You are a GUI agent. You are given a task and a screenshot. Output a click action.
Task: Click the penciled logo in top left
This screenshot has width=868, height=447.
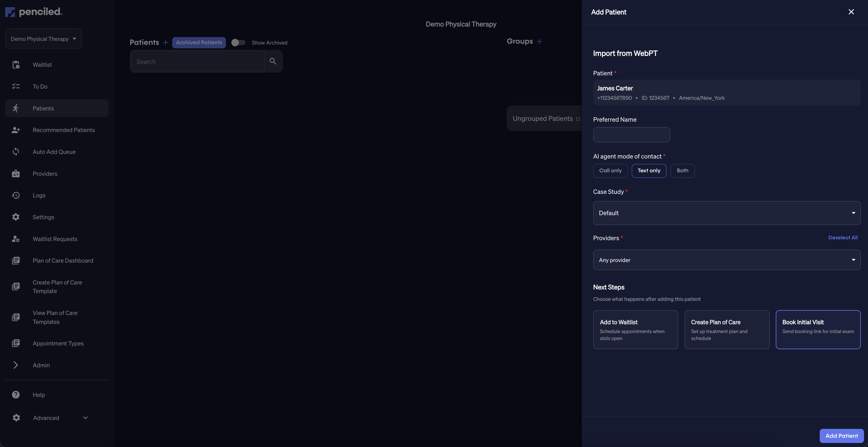tap(33, 12)
